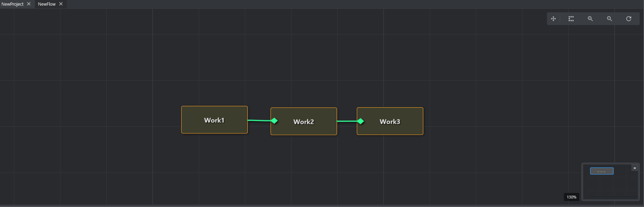Switch to the NewProject tab

coord(12,4)
